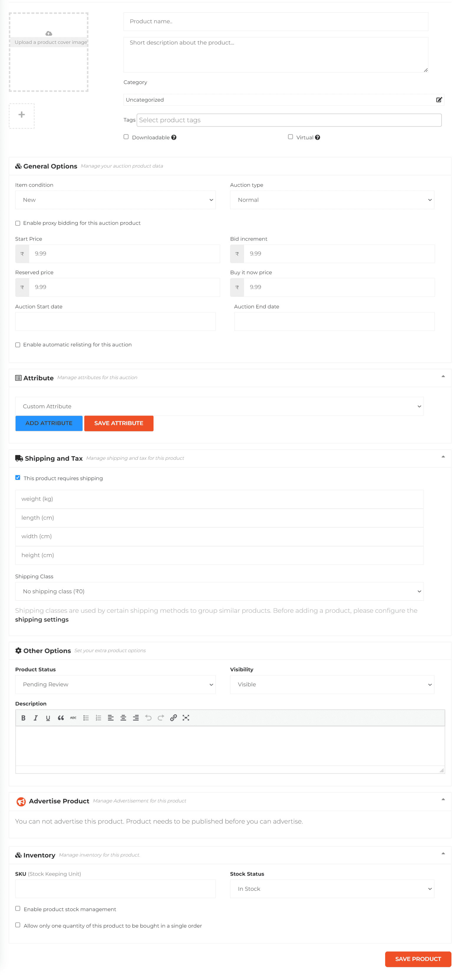
Task: Expand the Shipping Class dropdown
Action: (219, 591)
